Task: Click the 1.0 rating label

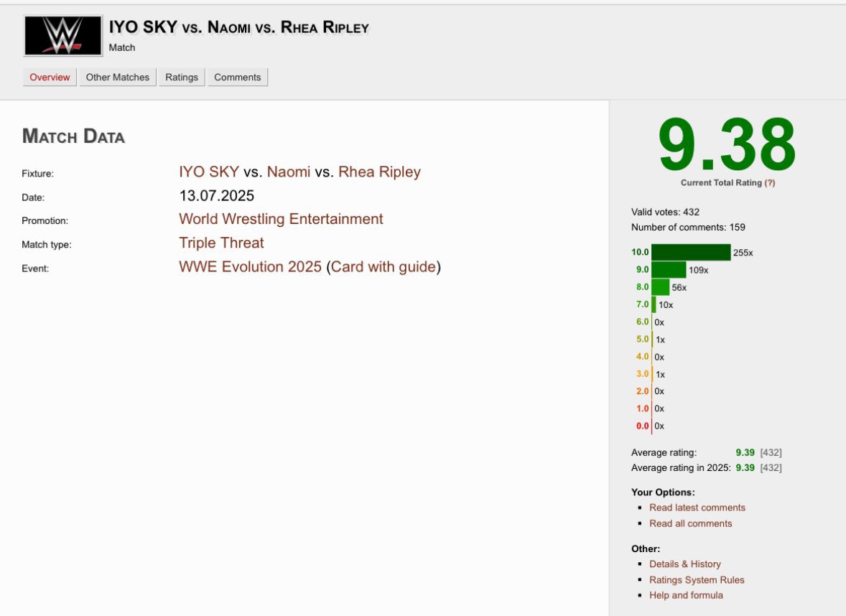Action: [x=643, y=408]
